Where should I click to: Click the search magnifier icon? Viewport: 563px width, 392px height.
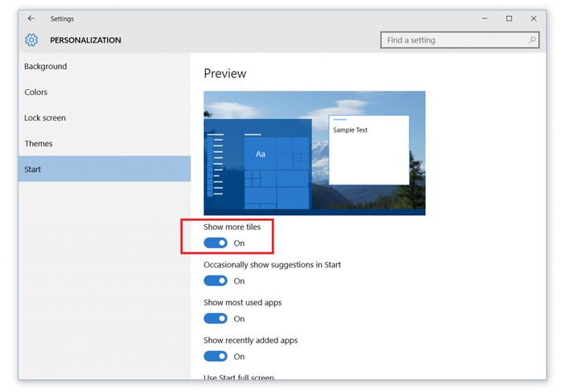coord(532,40)
